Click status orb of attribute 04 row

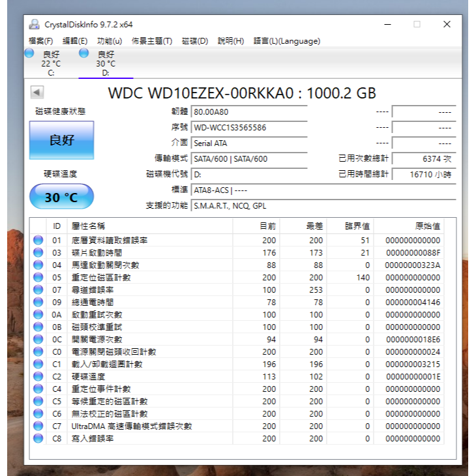point(38,265)
